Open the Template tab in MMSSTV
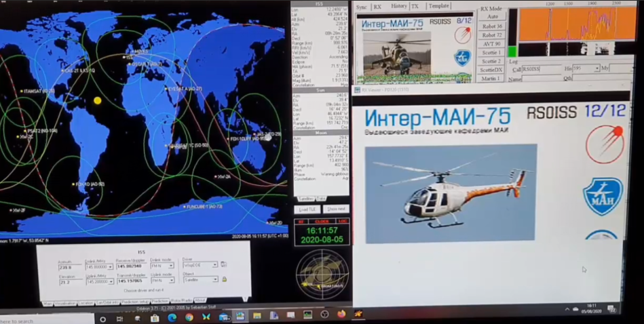Screen dimensions: 644x324 (438, 6)
